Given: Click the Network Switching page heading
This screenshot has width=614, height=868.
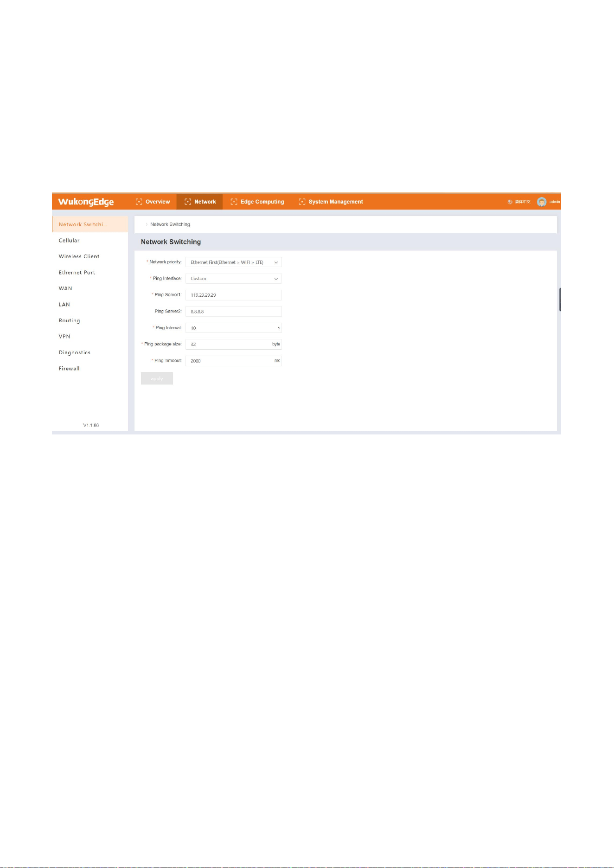Looking at the screenshot, I should point(171,242).
